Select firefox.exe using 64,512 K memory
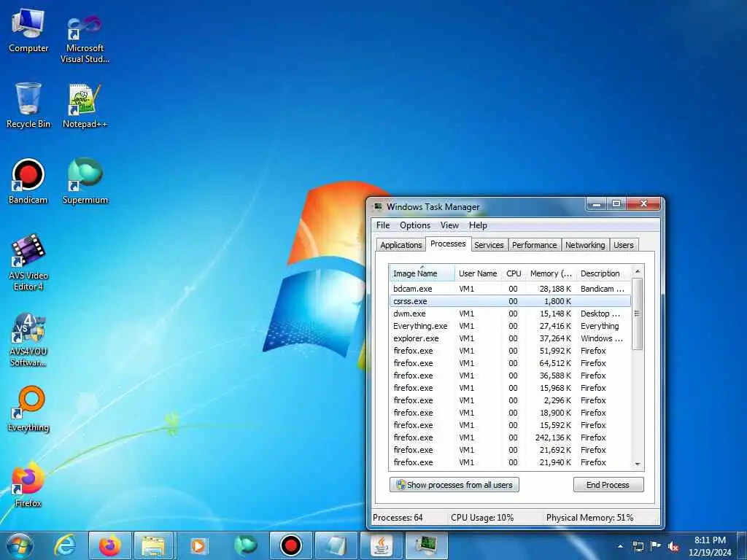 [x=510, y=363]
